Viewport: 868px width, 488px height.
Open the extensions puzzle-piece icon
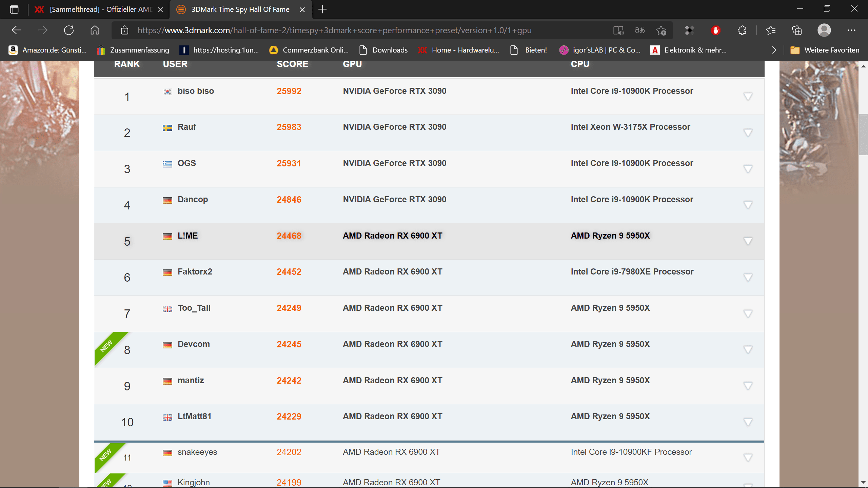[x=742, y=30]
